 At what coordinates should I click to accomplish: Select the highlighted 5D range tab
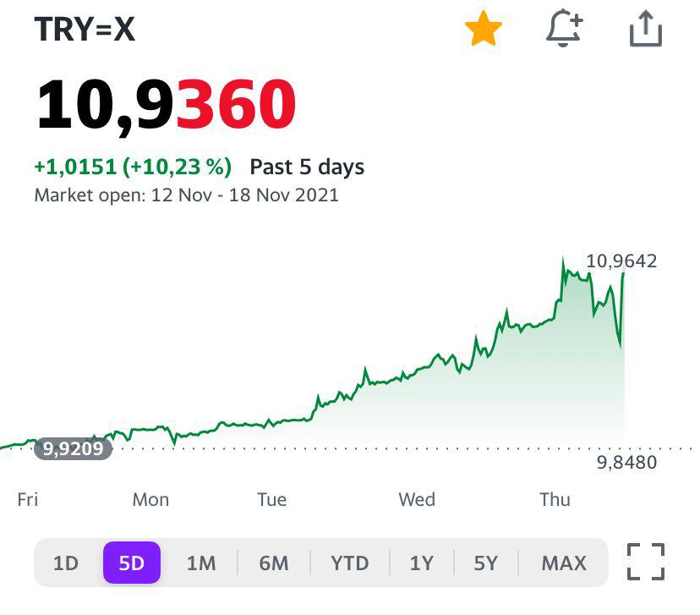coord(132,563)
